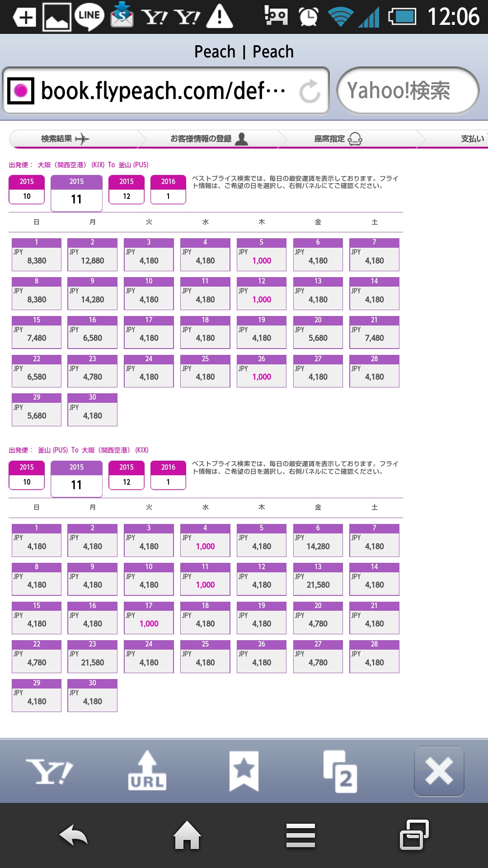Select the 支払い step tab
Viewport: 488px width, 868px height.
pyautogui.click(x=473, y=139)
